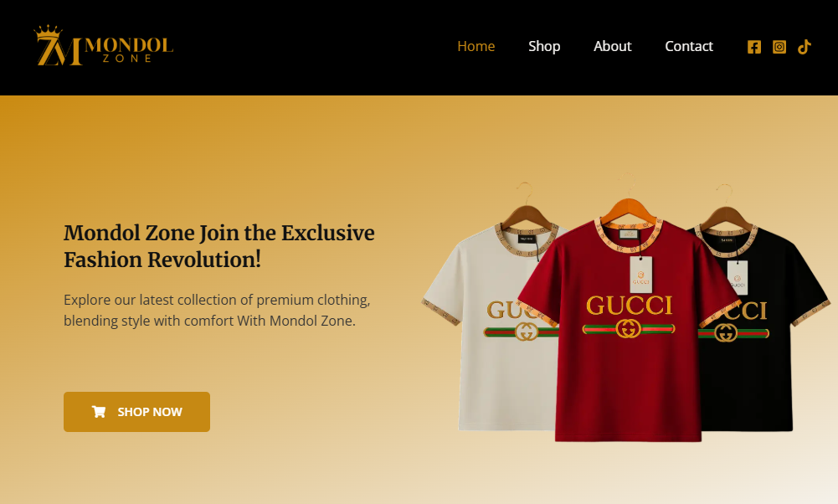Click the 'Fashion Revolution!' headline text
Image resolution: width=838 pixels, height=504 pixels.
pyautogui.click(x=162, y=260)
